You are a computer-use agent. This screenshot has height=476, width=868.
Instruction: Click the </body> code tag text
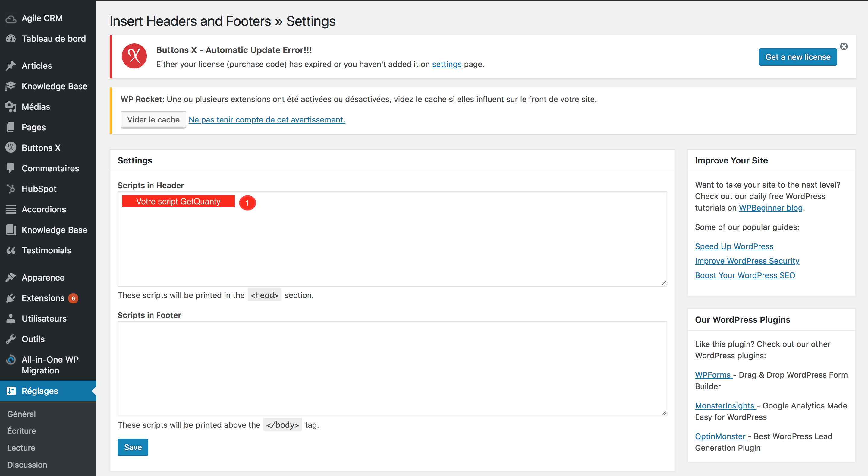pos(282,425)
